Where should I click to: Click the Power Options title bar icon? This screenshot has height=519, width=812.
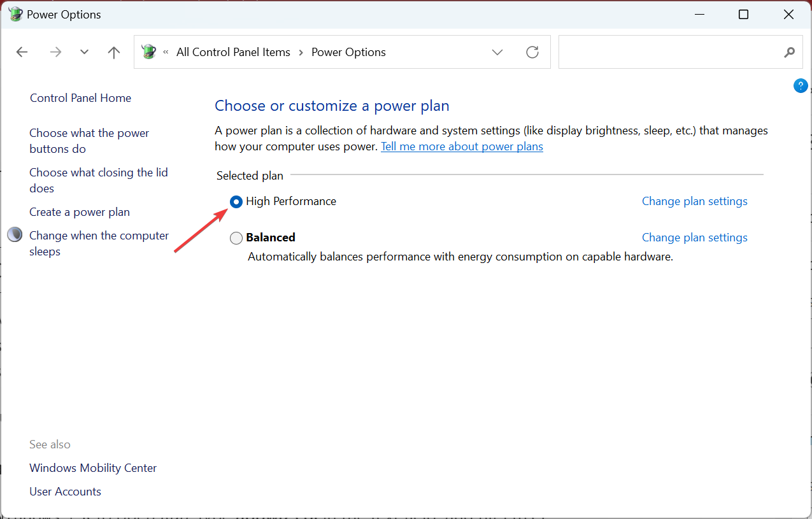point(15,14)
